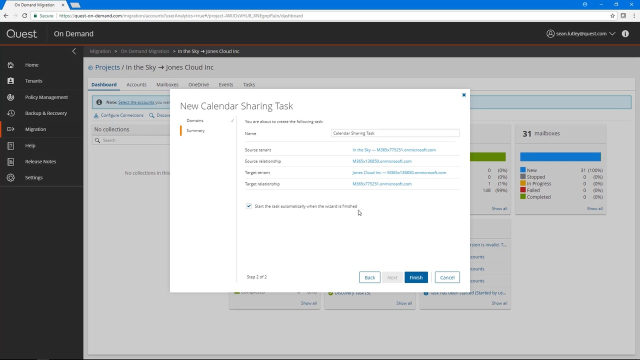Click Source tenant link In the Sky
The width and height of the screenshot is (640, 360).
394,150
